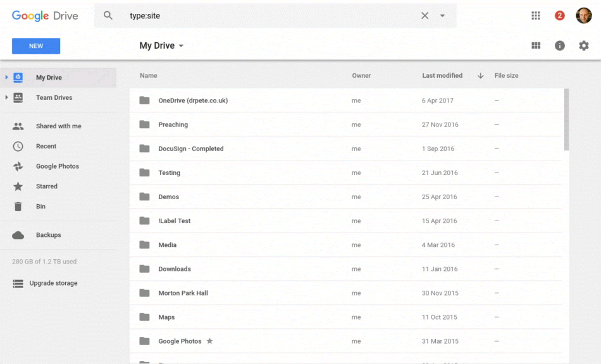Viewport: 601px width, 364px height.
Task: Click folder icon of Preaching row
Action: tap(144, 124)
